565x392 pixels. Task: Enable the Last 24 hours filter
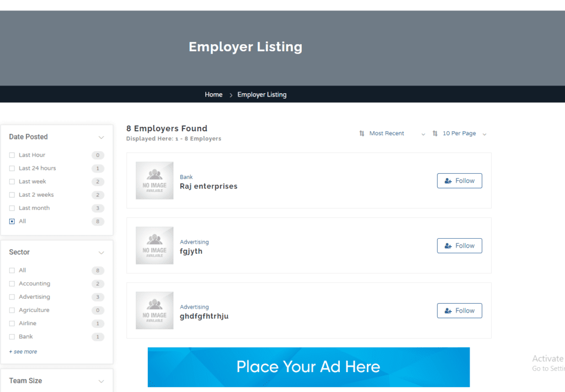[x=12, y=169]
